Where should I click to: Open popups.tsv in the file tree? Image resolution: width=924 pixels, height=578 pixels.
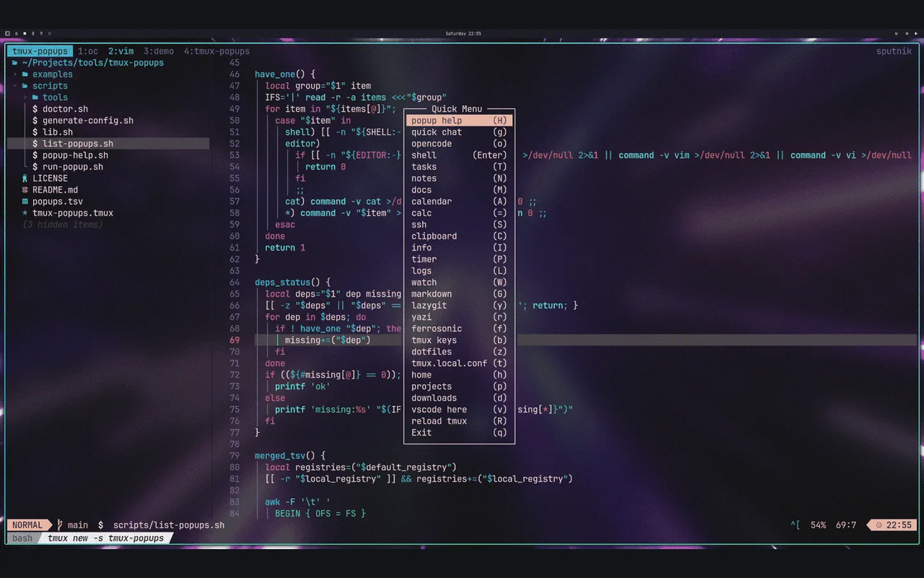pyautogui.click(x=58, y=202)
